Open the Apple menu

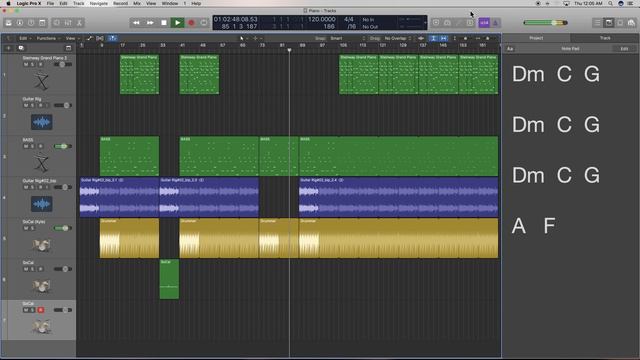coord(8,3)
